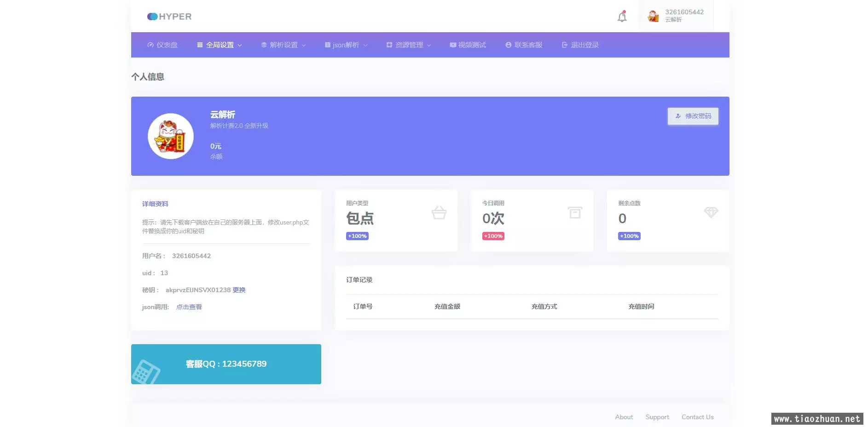Open the 视频测试 menu item
The image size is (868, 427).
[468, 45]
